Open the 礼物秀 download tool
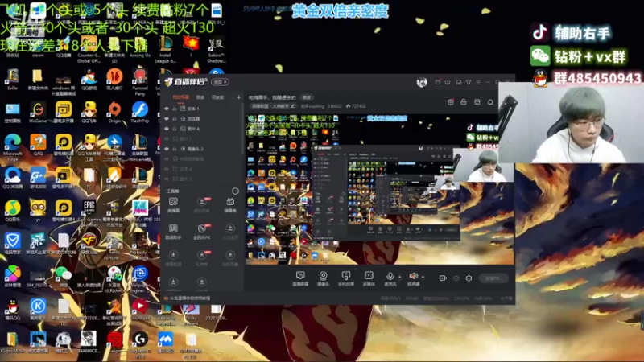644x362 pixels. click(202, 258)
